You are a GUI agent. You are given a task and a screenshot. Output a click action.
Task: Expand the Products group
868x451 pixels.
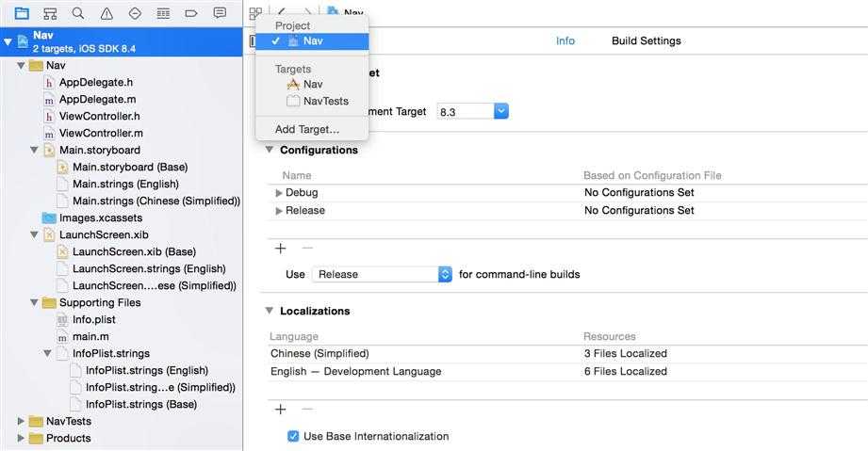[21, 438]
